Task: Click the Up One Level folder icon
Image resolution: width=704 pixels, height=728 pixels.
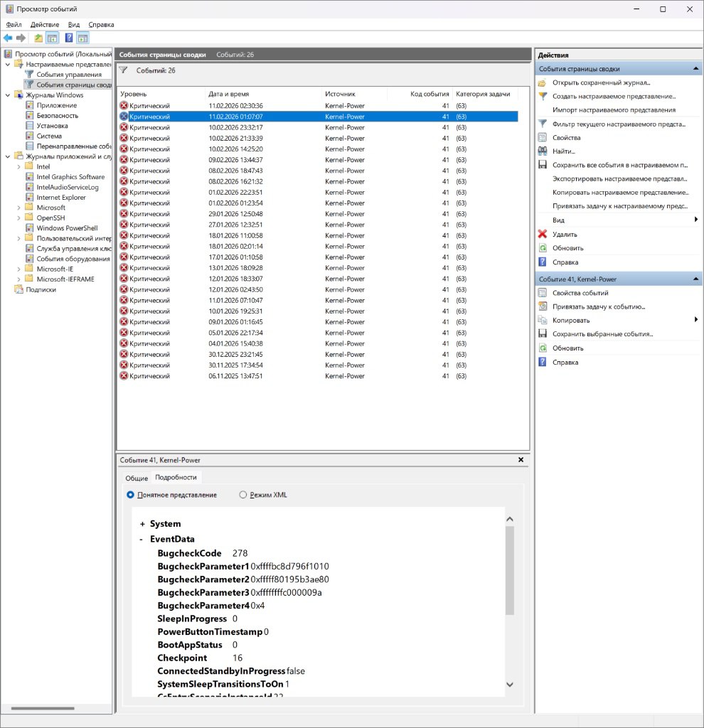Action: click(x=38, y=38)
